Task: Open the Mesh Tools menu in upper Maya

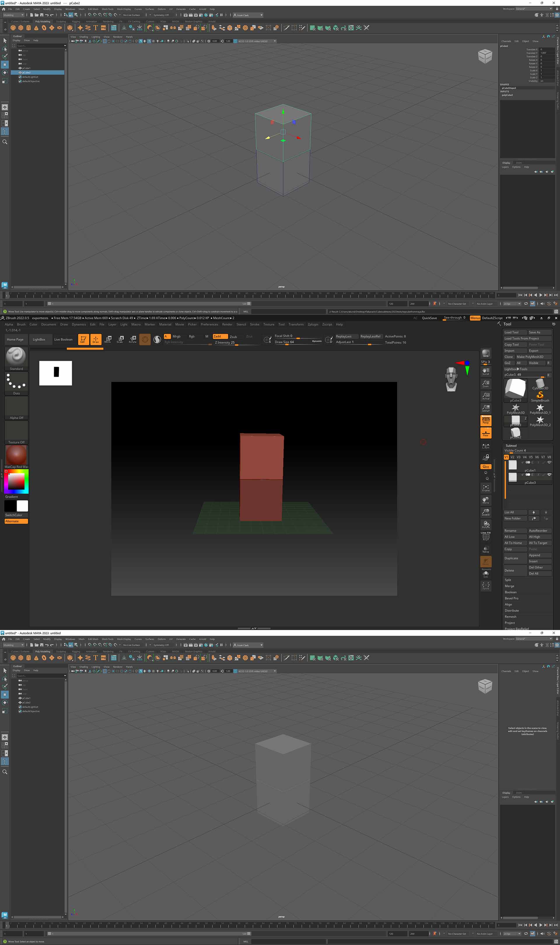Action: click(x=108, y=9)
